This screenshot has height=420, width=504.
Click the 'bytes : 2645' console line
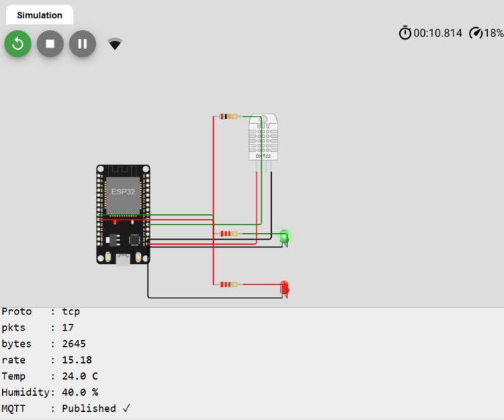point(44,344)
